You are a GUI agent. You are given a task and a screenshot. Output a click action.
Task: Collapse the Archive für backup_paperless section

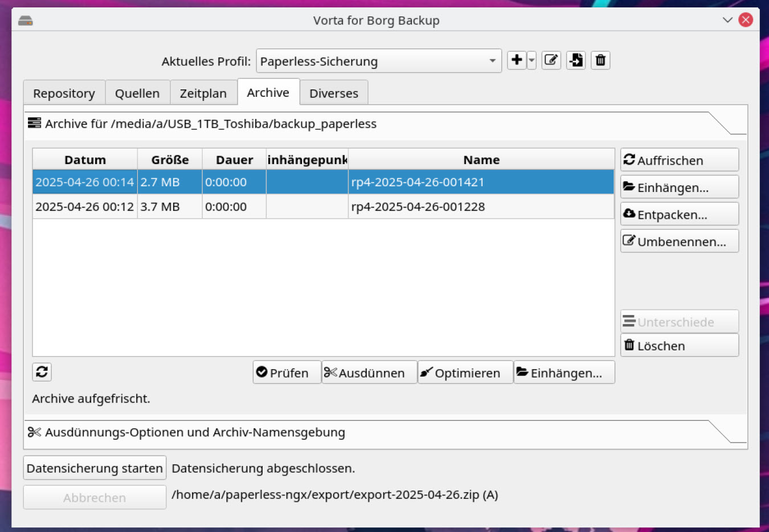point(211,124)
